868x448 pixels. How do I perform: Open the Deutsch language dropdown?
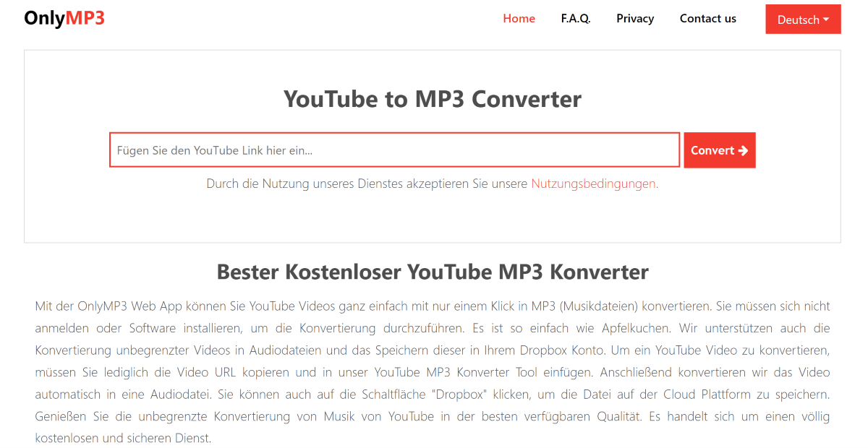click(804, 20)
